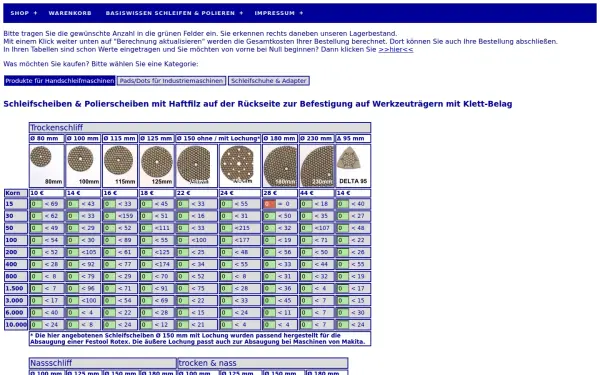This screenshot has height=375, width=600.
Task: Click red quantity field for Korn 15, Ø 180 mm
Action: [270, 204]
